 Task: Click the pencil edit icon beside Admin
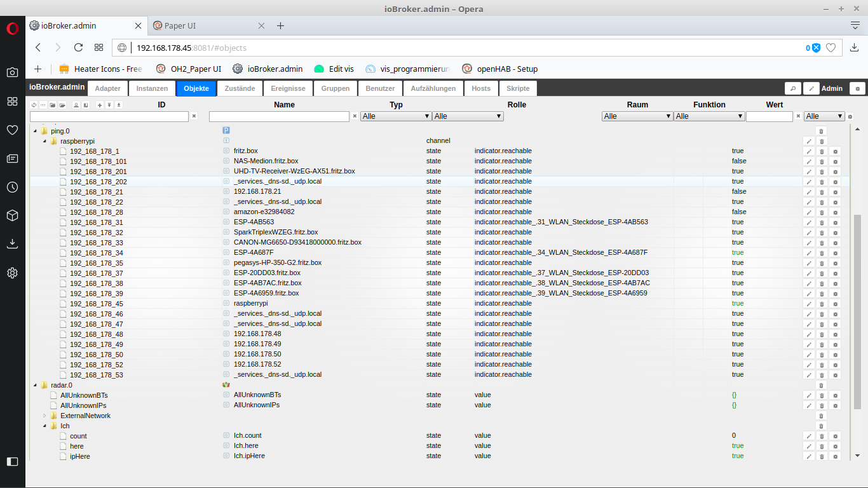pyautogui.click(x=811, y=88)
